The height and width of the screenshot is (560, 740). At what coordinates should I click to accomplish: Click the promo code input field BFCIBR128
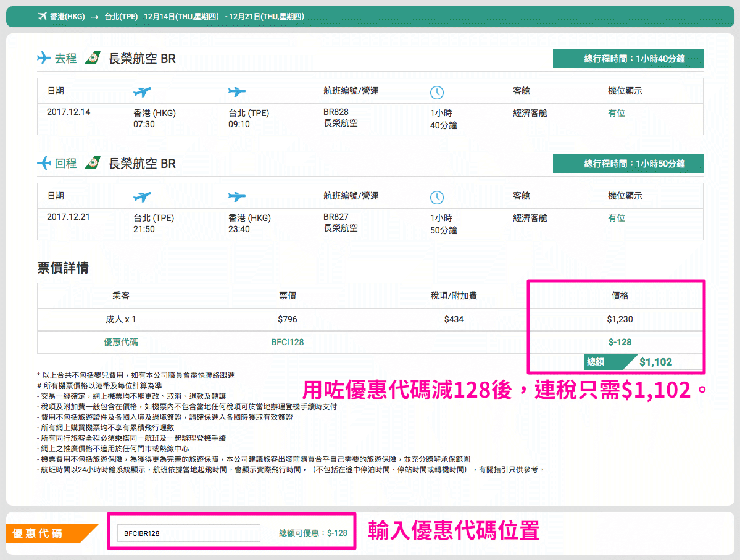point(189,533)
